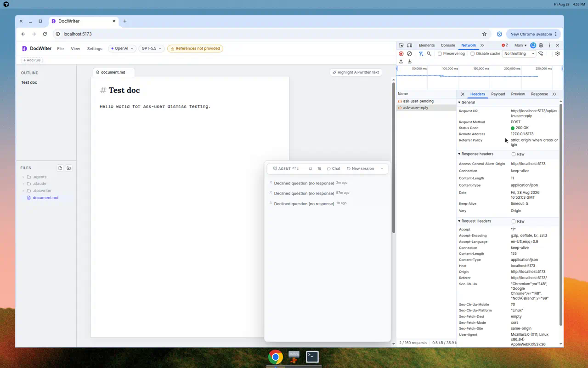Enable the Preserve log checkbox
This screenshot has height=368, width=588.
pos(440,54)
